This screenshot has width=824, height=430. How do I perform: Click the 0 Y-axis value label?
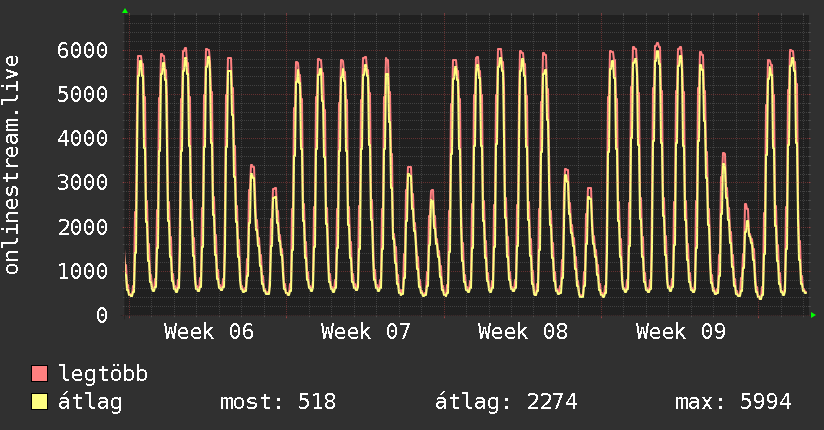click(x=102, y=315)
